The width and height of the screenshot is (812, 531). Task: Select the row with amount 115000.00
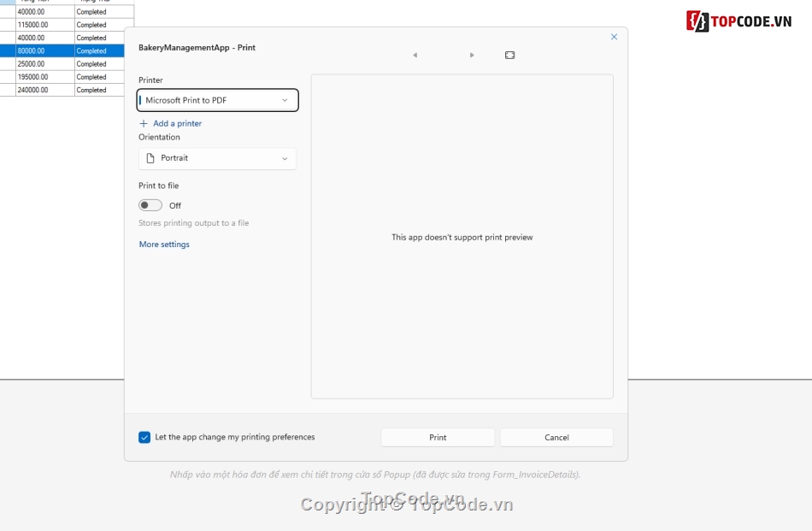(x=44, y=25)
